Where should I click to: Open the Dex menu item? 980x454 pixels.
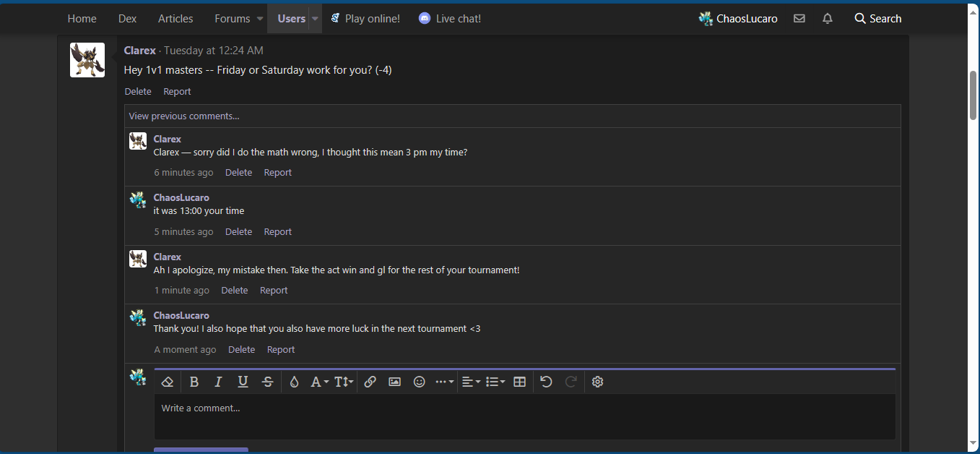click(x=127, y=19)
